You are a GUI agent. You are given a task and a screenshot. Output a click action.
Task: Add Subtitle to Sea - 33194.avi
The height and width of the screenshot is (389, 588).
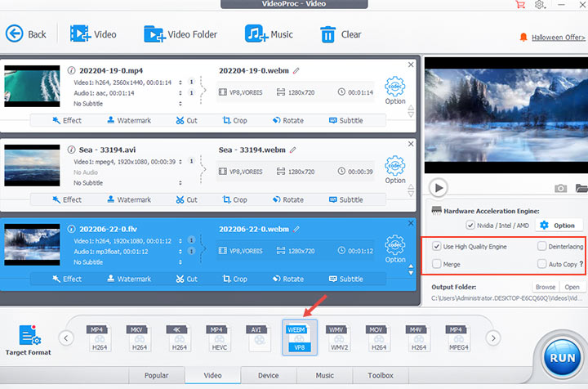345,199
